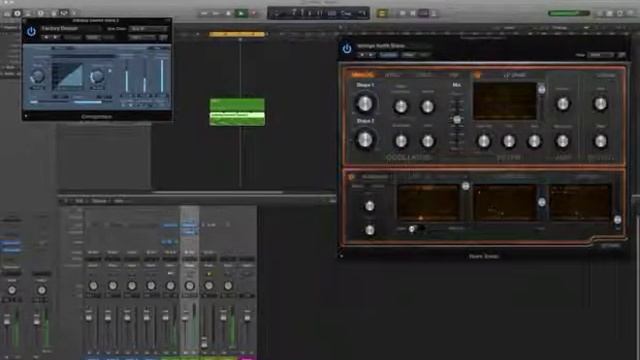Adjust the upper Amp section Volume knob
Screen dimensions: 640x360
click(x=562, y=104)
